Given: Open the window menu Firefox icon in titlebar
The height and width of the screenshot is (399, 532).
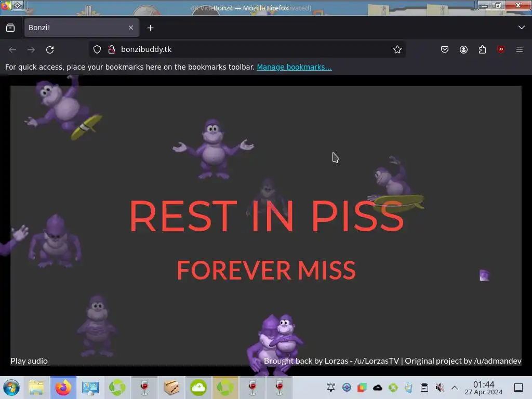Looking at the screenshot, I should pyautogui.click(x=5, y=5).
